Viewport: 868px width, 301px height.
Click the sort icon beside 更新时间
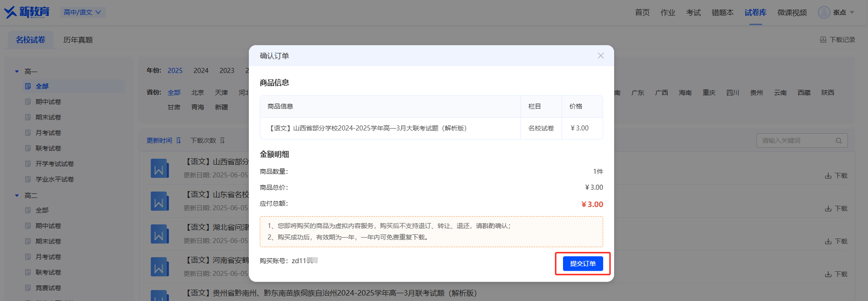click(179, 140)
